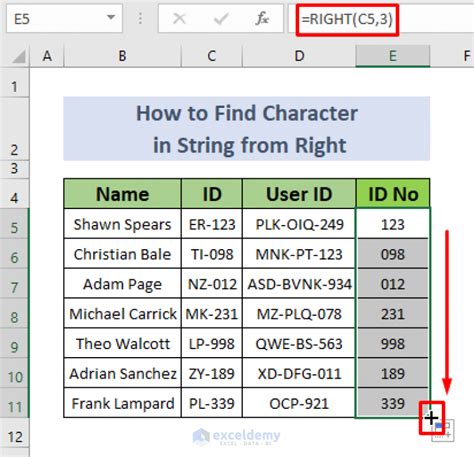Select row 2 header
474x457 pixels.
(x=14, y=129)
